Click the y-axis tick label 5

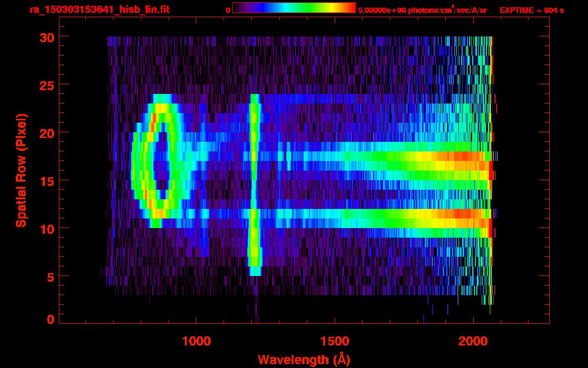tap(51, 276)
